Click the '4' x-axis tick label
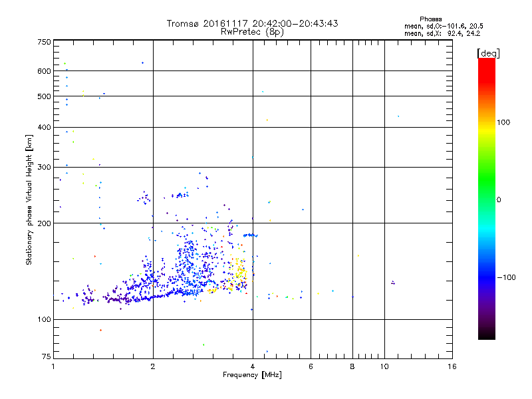 253,366
